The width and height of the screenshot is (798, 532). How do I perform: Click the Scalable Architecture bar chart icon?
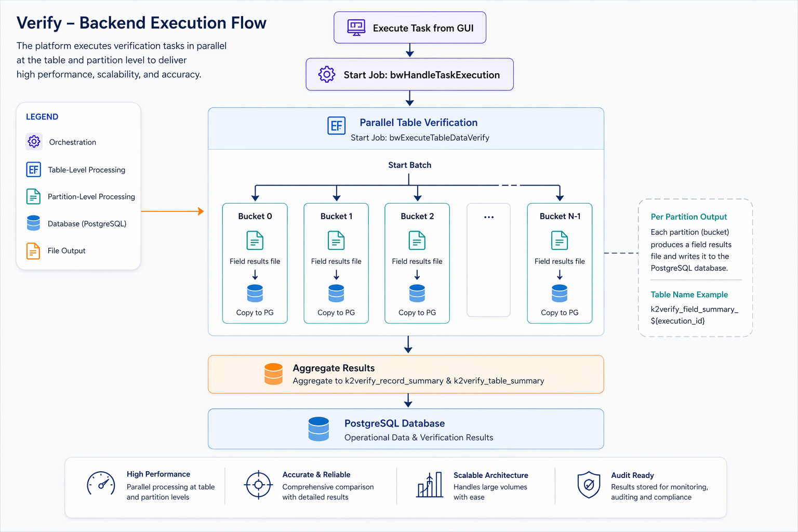(x=430, y=485)
